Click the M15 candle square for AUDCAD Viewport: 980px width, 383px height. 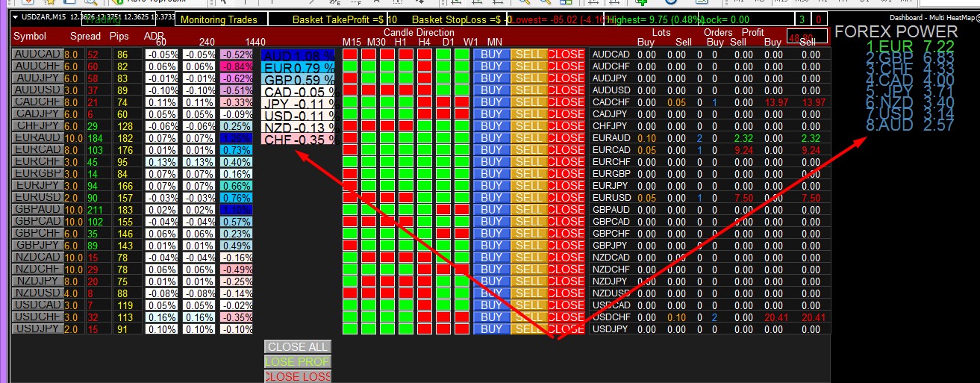350,55
